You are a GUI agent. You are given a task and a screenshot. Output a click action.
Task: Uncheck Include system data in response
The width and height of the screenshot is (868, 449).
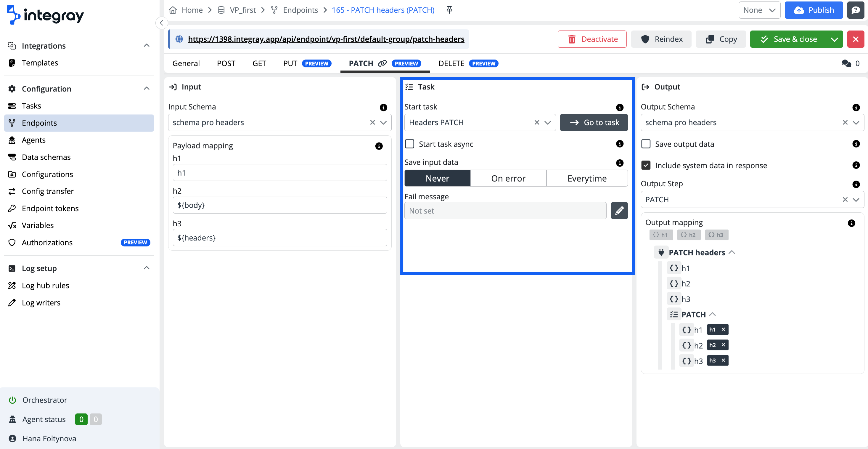tap(646, 165)
